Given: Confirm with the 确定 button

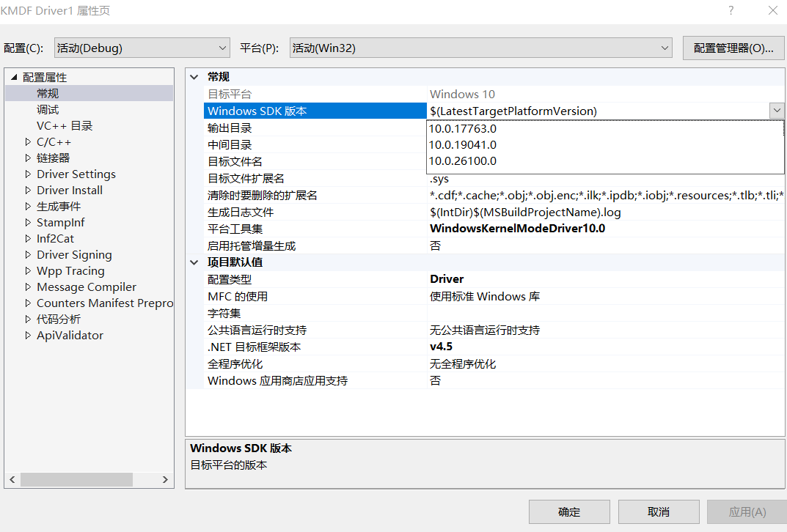Looking at the screenshot, I should [x=569, y=512].
